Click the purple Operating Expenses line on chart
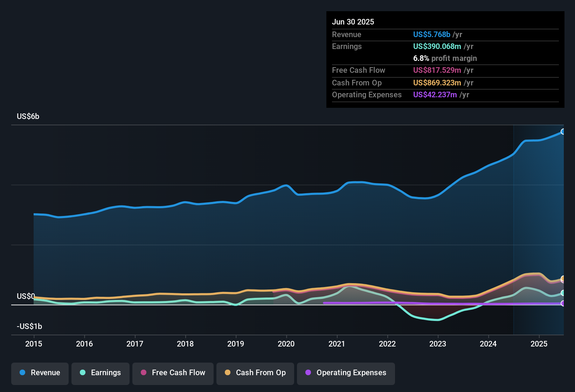This screenshot has width=575, height=392. tap(420, 303)
